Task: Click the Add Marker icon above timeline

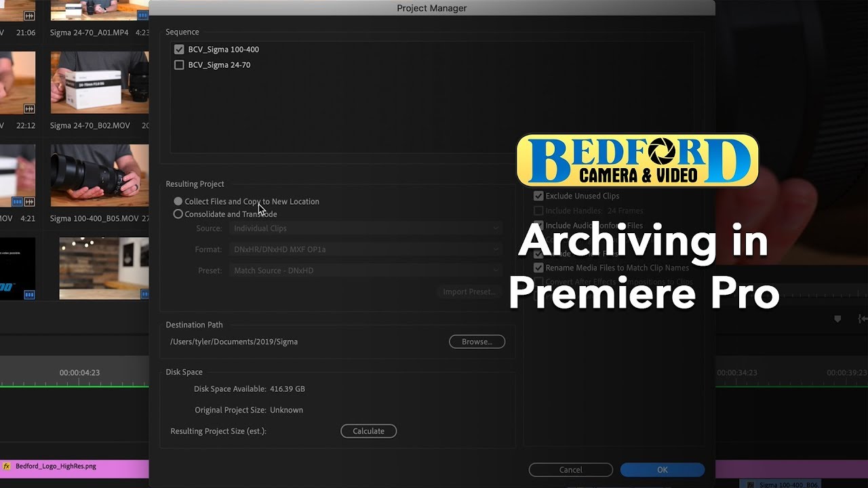Action: coord(837,319)
